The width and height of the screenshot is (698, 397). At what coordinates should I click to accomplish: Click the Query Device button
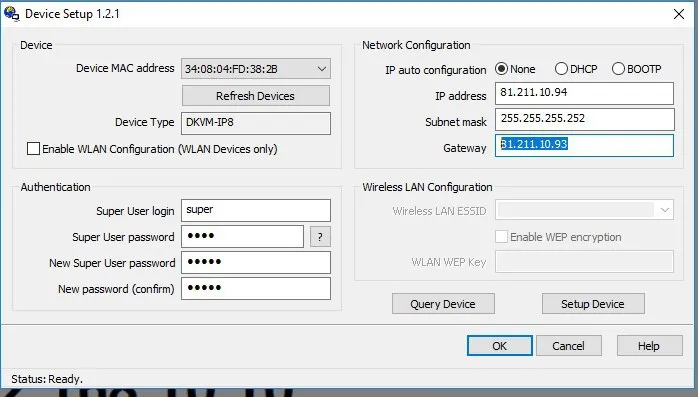[x=443, y=304]
